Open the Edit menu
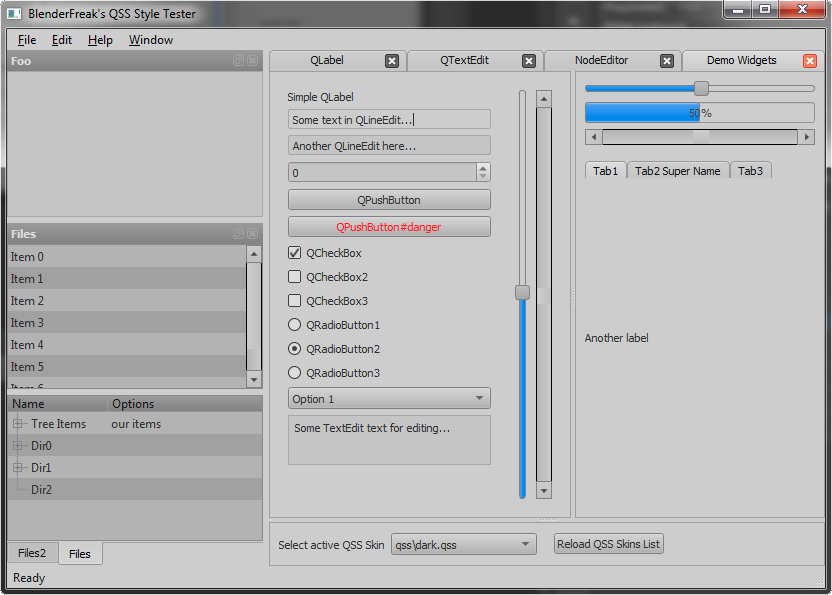The height and width of the screenshot is (595, 832). coord(62,40)
